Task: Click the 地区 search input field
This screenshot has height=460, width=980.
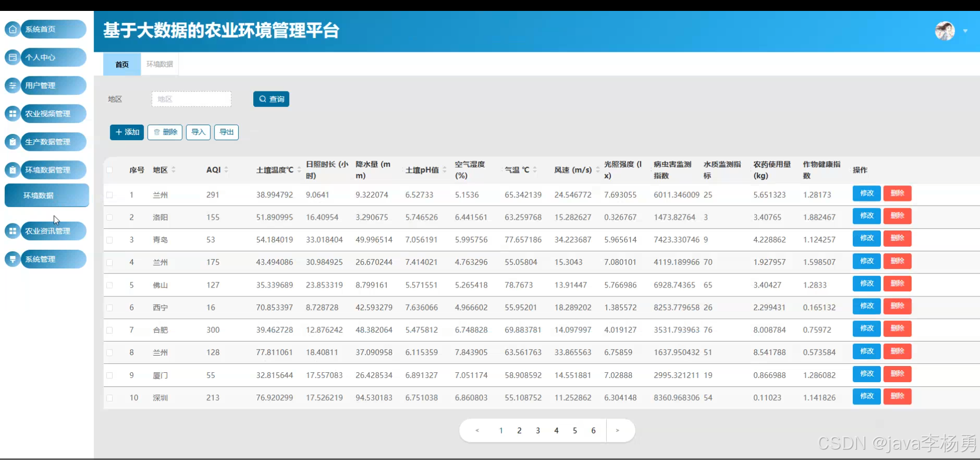Action: (x=192, y=99)
